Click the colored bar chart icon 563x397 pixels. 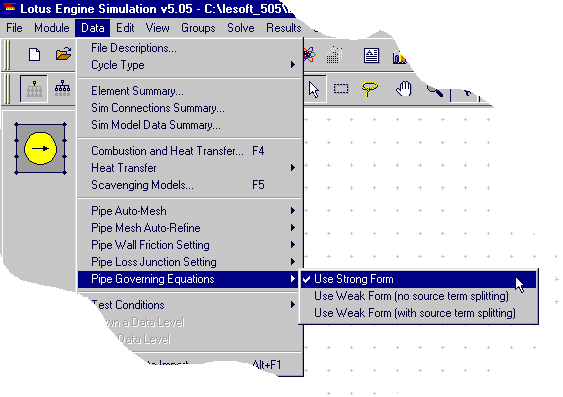399,57
